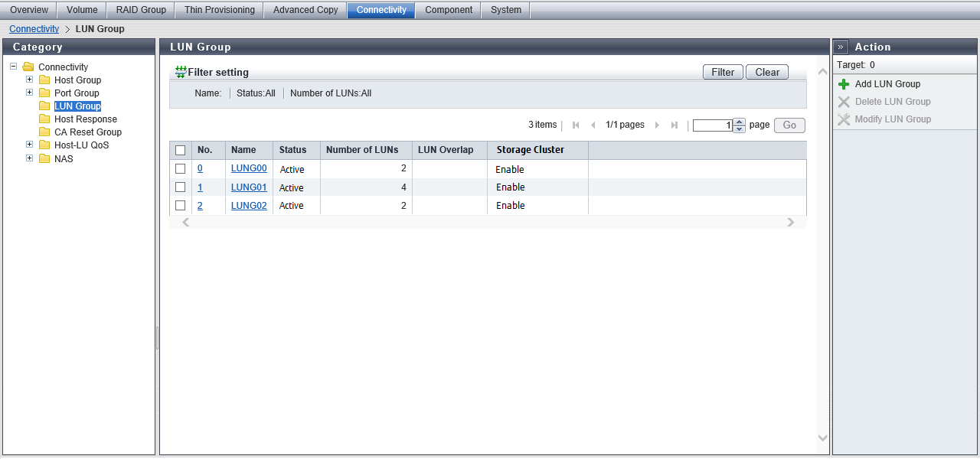Click the green plus Add LUN Group icon
This screenshot has width=980, height=459.
pos(844,84)
